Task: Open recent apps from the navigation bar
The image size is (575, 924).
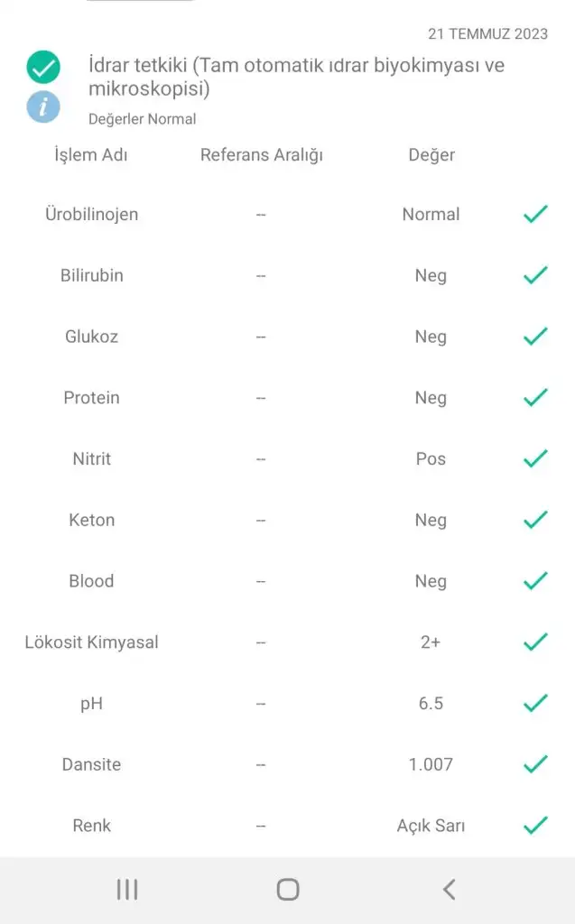Action: (127, 890)
